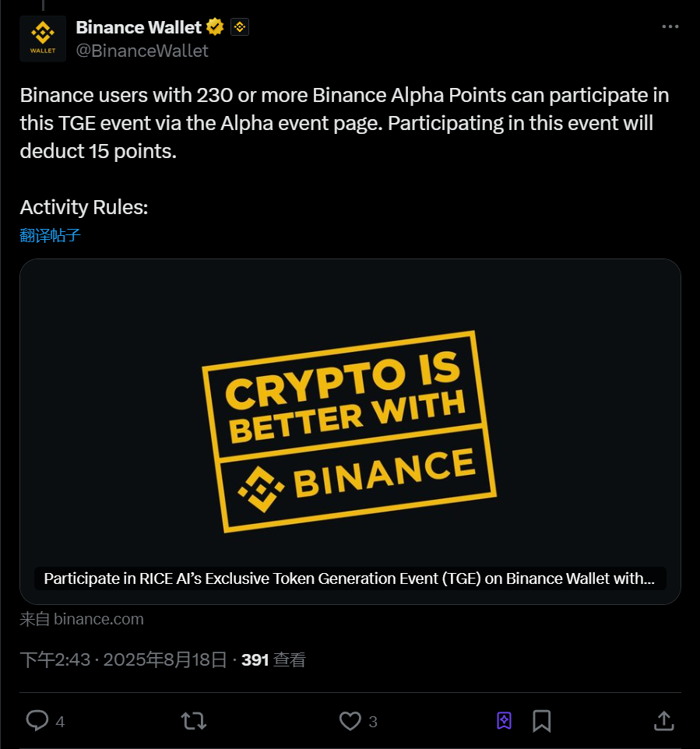This screenshot has width=700, height=749.
Task: Click the like count number 3
Action: (373, 722)
